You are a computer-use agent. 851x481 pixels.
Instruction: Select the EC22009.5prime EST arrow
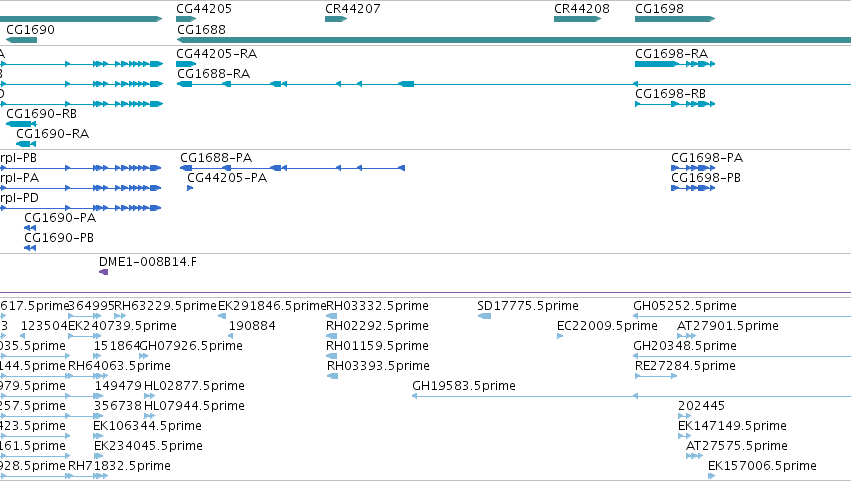coord(560,336)
